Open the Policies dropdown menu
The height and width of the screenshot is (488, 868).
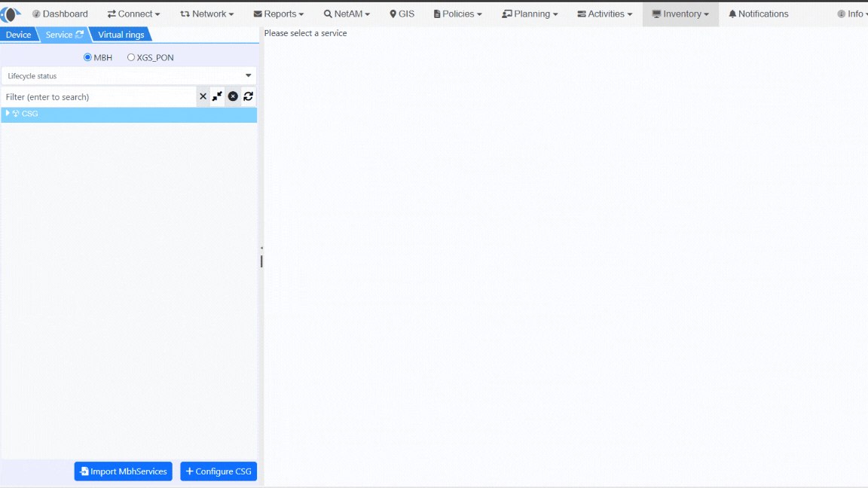(458, 14)
